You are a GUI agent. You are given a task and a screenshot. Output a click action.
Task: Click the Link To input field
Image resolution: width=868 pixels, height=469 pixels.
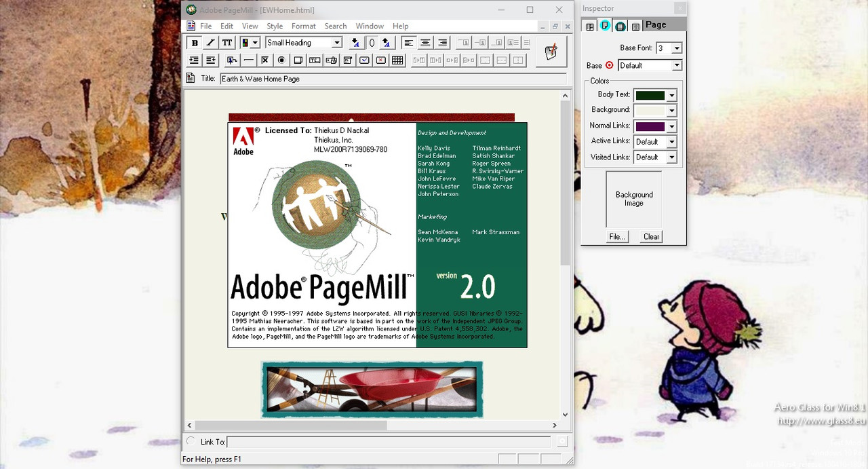tap(389, 442)
